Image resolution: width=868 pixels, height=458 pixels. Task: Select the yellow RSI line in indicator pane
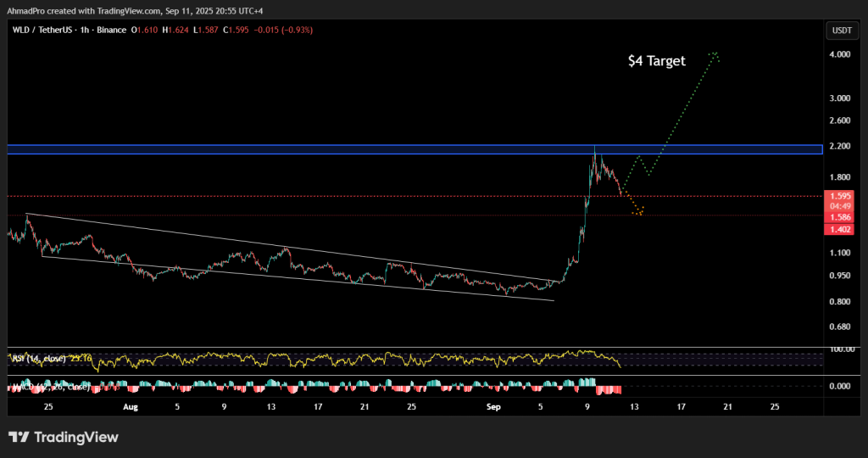coord(339,359)
